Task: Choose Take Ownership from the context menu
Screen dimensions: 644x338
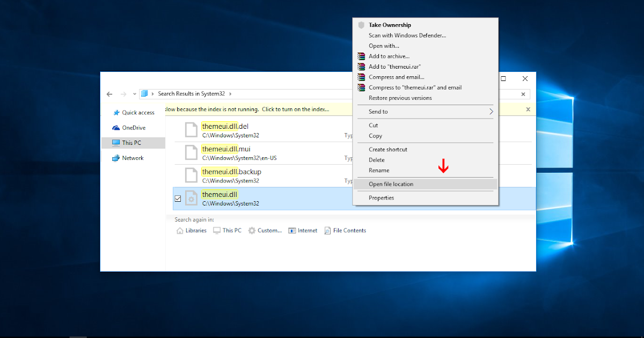Action: tap(390, 25)
